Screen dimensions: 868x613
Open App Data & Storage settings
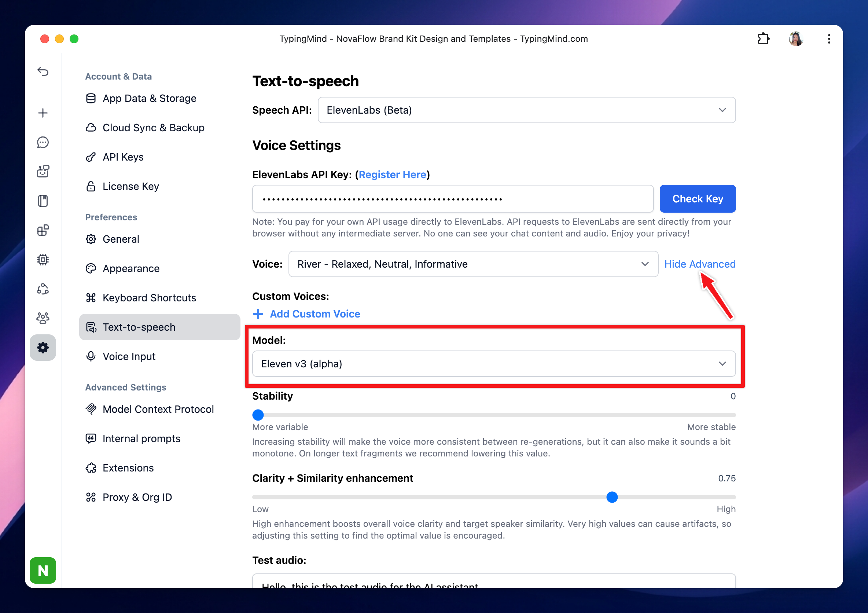point(159,98)
